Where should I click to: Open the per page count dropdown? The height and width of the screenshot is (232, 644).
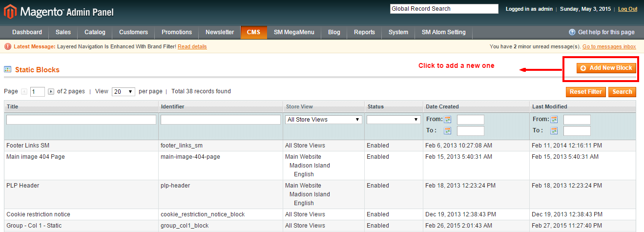(124, 91)
